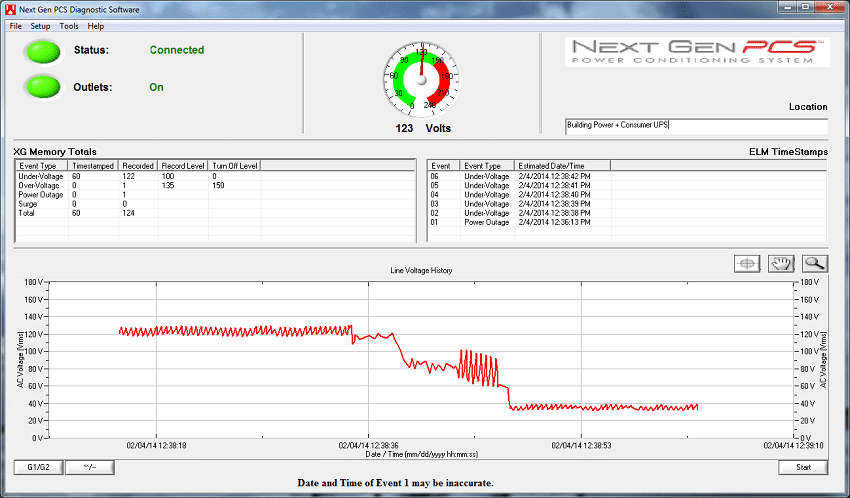Select event 06 in ELM TimeStamps
The width and height of the screenshot is (850, 498).
627,177
